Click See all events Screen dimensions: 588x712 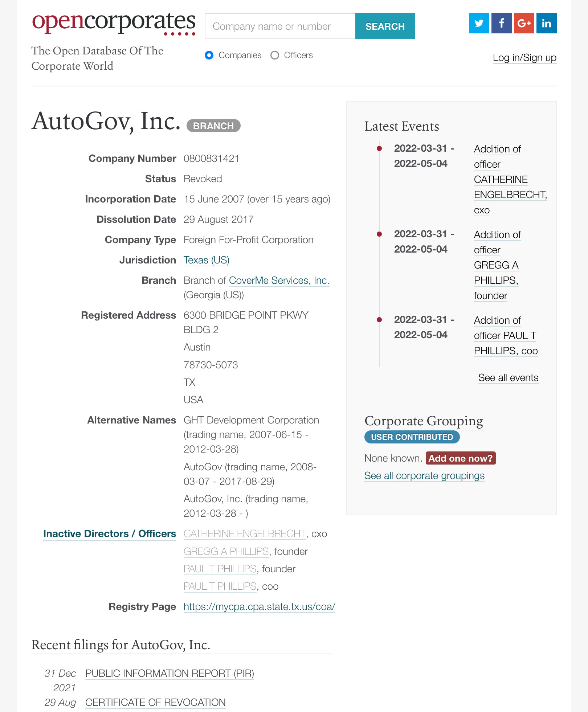pyautogui.click(x=508, y=378)
